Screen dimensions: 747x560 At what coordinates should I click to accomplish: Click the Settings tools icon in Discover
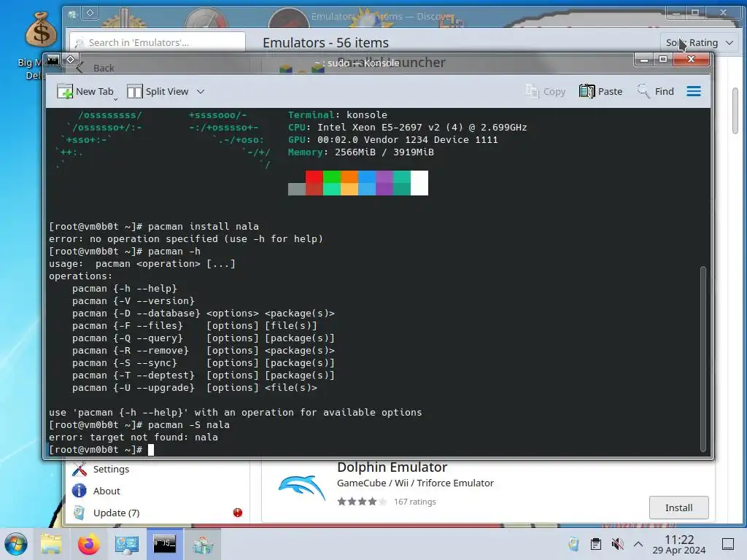click(x=79, y=469)
